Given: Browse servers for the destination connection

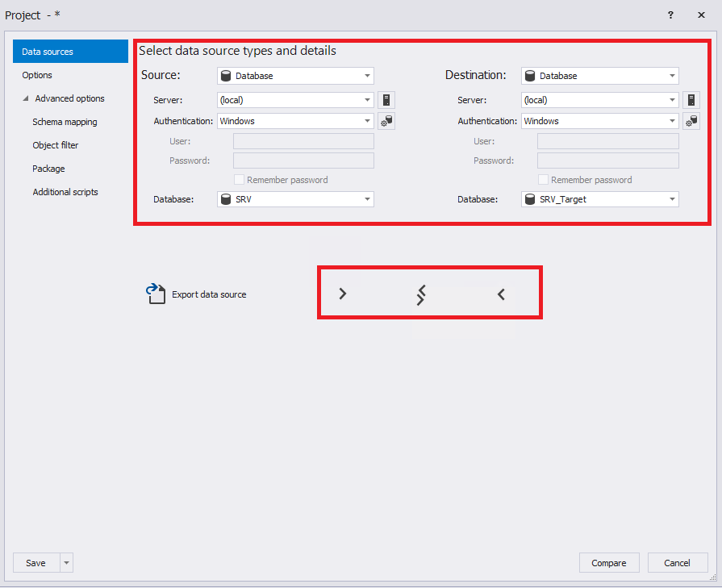Looking at the screenshot, I should (x=691, y=99).
